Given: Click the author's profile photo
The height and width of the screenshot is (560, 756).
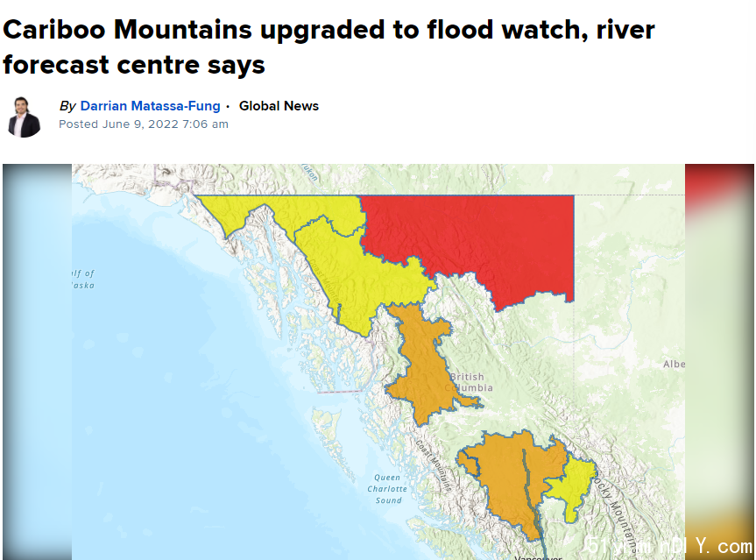Looking at the screenshot, I should click(24, 117).
